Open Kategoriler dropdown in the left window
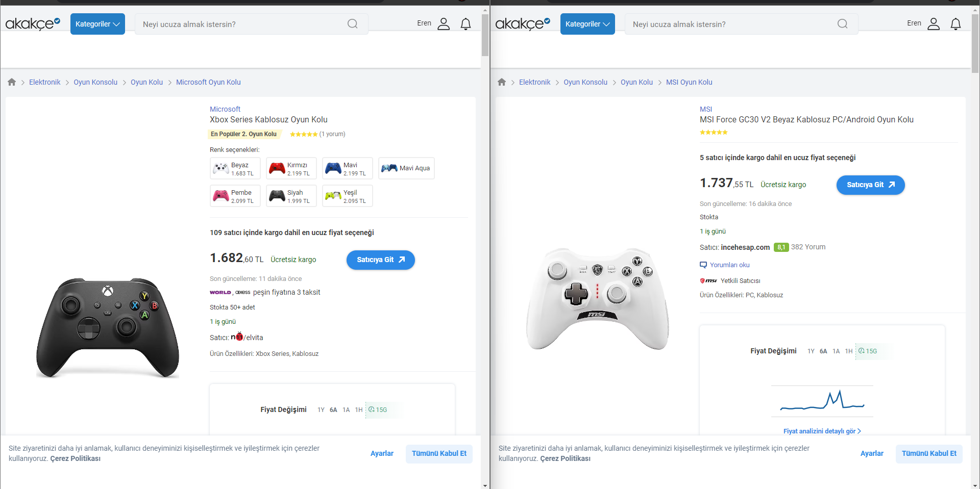980x489 pixels. pyautogui.click(x=97, y=24)
